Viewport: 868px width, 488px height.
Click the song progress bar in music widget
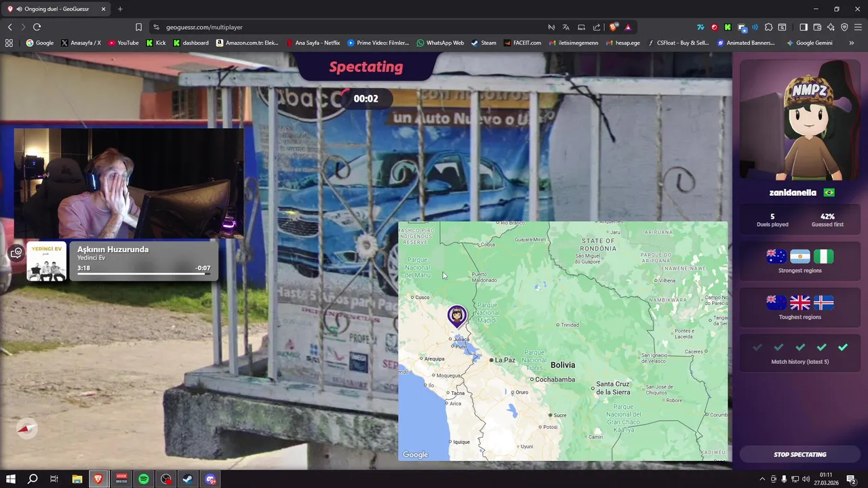click(x=144, y=274)
